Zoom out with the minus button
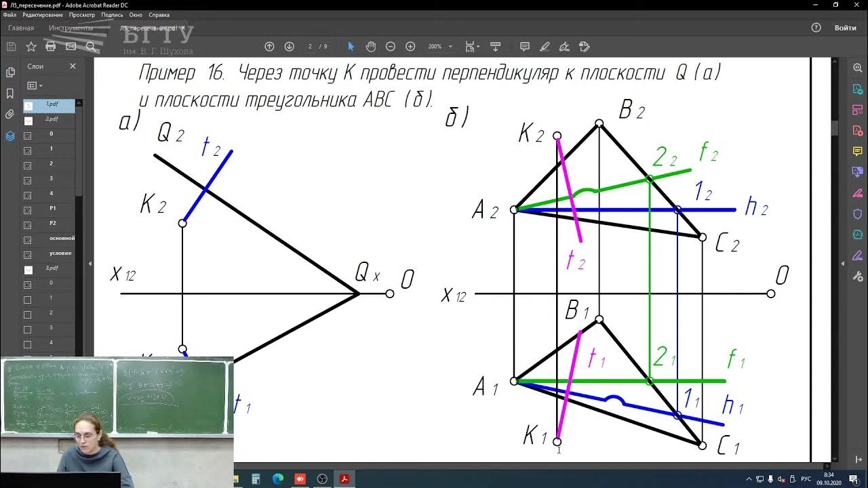The height and width of the screenshot is (488, 868). point(390,47)
